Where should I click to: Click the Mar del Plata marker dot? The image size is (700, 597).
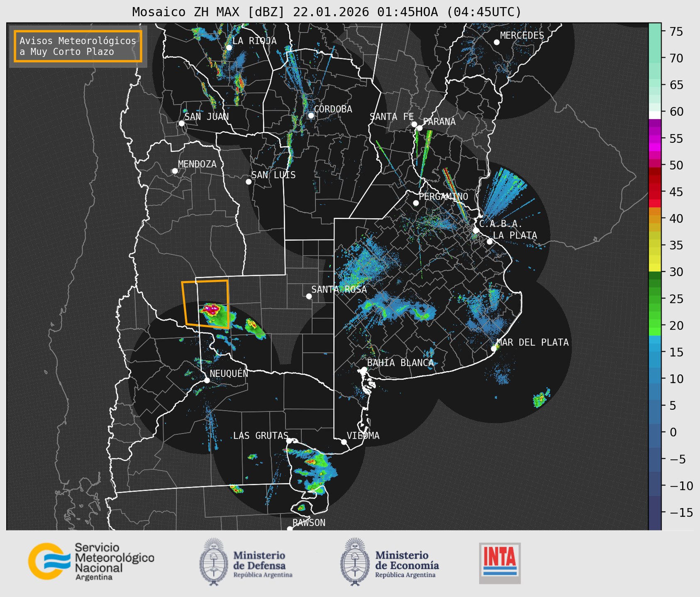coord(494,349)
